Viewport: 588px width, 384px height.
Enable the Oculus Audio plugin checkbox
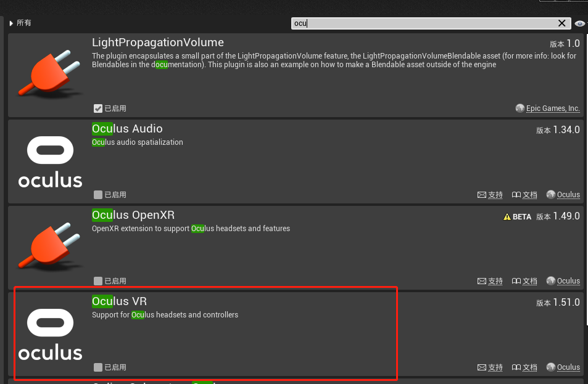[98, 195]
